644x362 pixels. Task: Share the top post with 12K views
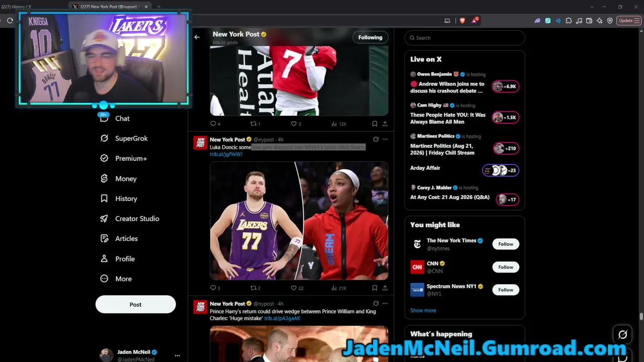385,124
